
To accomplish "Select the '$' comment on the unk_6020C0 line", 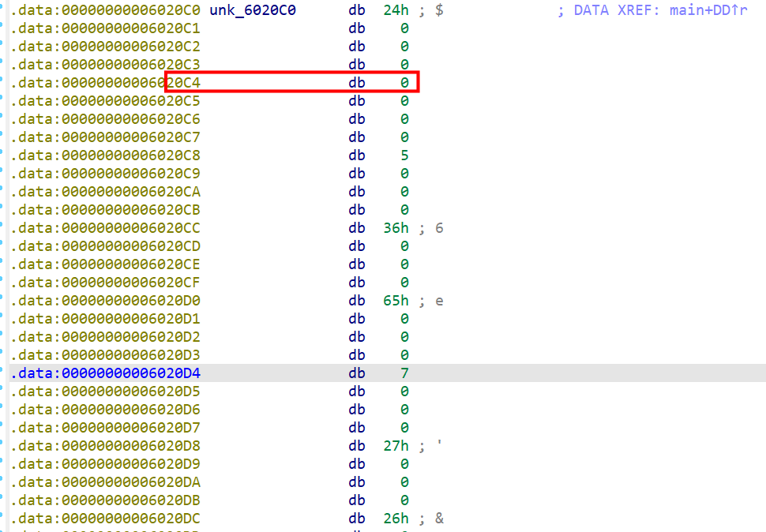I will click(439, 10).
